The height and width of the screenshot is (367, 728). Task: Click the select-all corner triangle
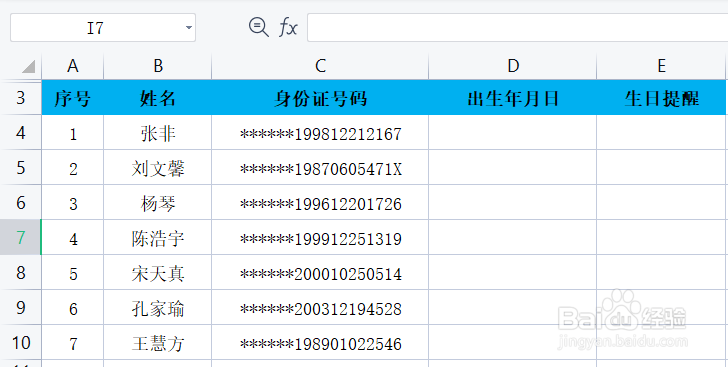tap(29, 67)
